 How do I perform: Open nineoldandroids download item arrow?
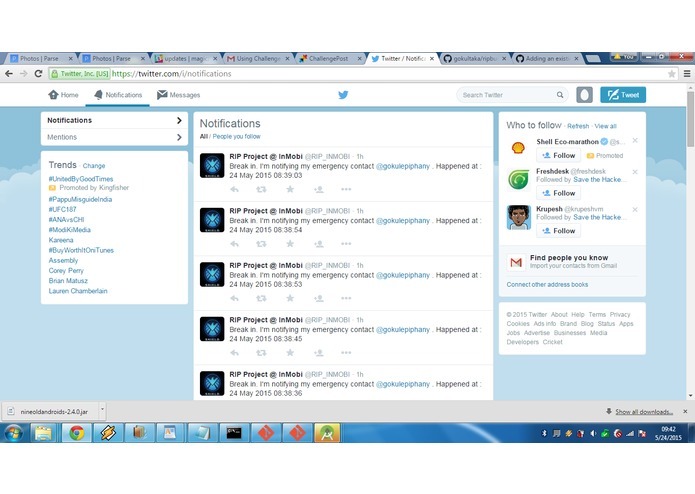(102, 411)
